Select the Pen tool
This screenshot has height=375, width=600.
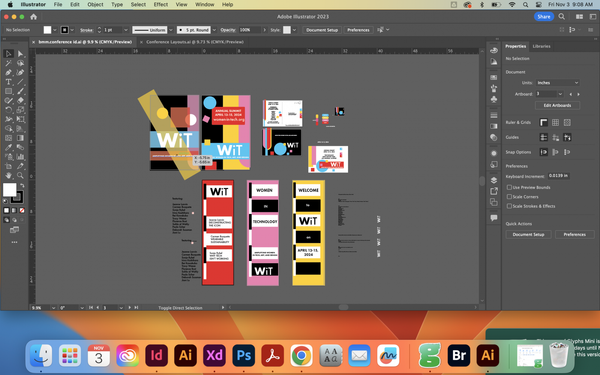point(8,72)
